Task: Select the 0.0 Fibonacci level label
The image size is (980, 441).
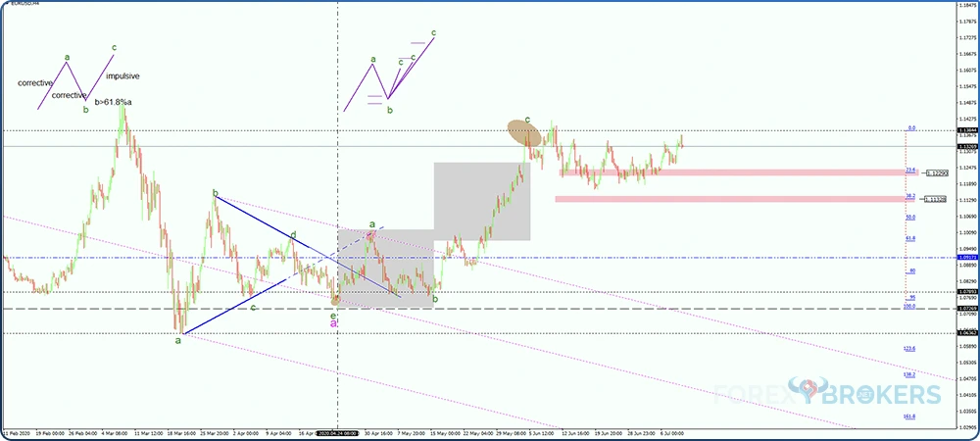Action: point(910,127)
